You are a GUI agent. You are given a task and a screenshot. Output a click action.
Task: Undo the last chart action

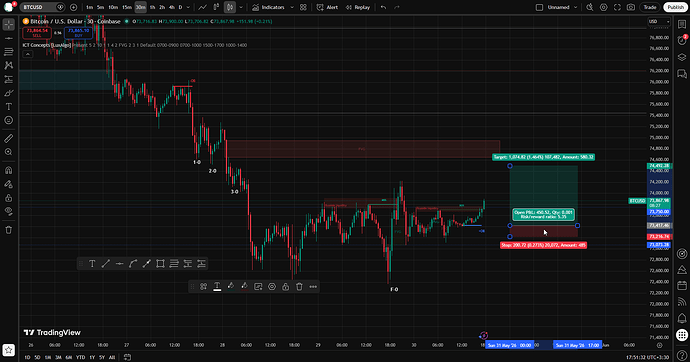[383, 7]
